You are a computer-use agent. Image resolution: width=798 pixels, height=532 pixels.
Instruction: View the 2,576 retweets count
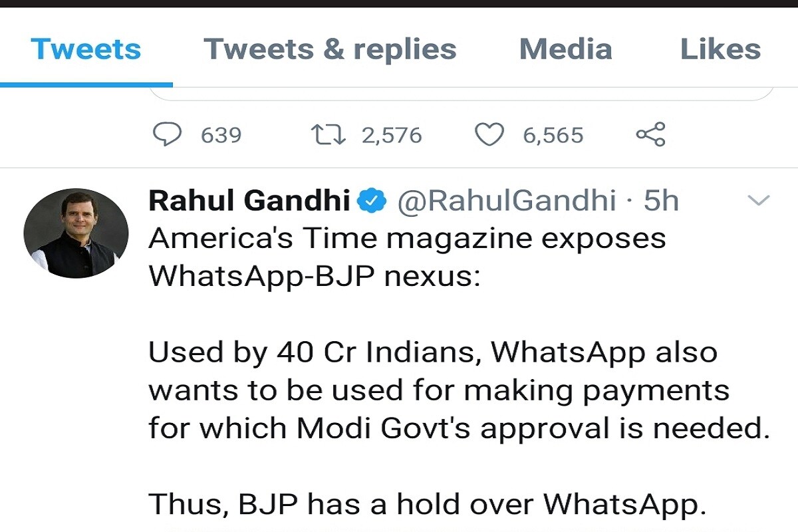(x=392, y=135)
